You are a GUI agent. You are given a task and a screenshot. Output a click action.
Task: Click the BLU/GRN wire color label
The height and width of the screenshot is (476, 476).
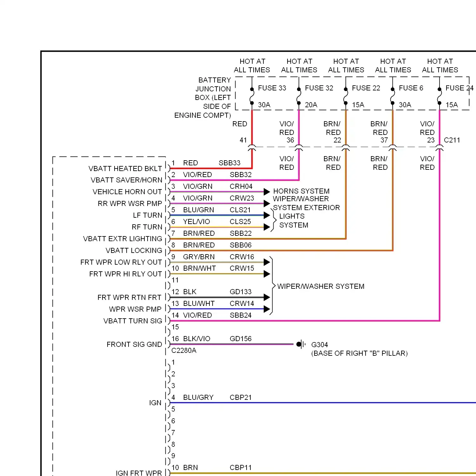point(198,210)
